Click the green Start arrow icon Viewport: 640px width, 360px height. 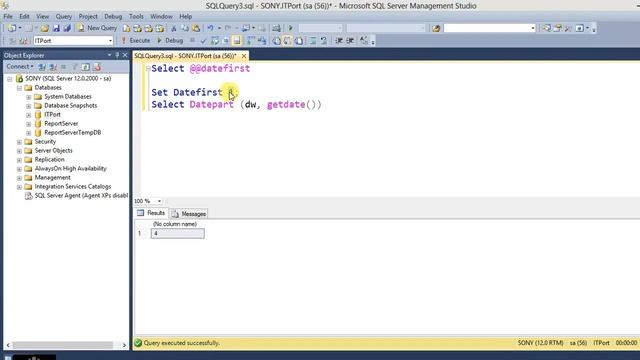(291, 28)
